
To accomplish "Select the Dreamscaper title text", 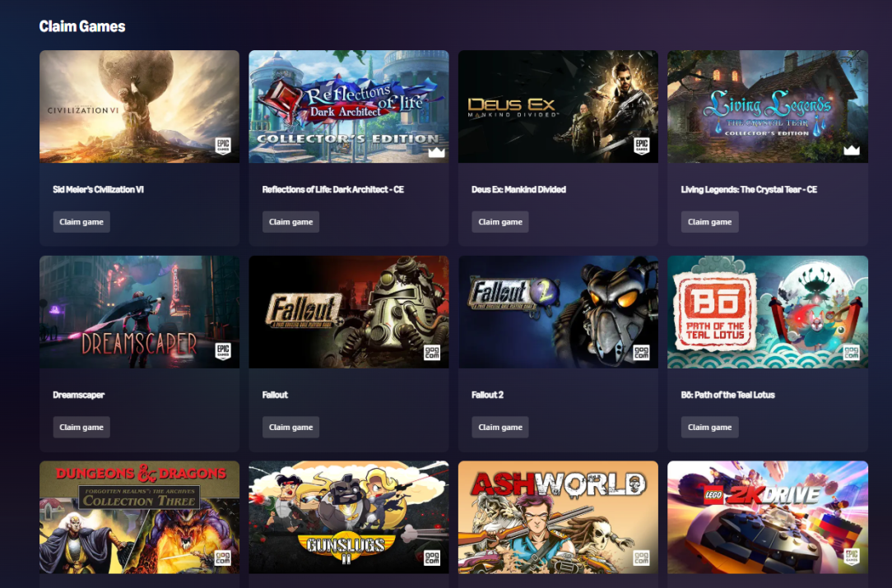I will pos(78,395).
